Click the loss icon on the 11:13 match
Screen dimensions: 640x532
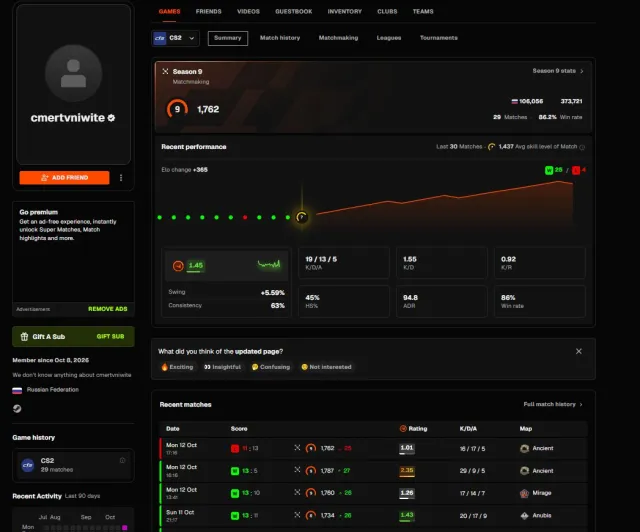point(235,449)
